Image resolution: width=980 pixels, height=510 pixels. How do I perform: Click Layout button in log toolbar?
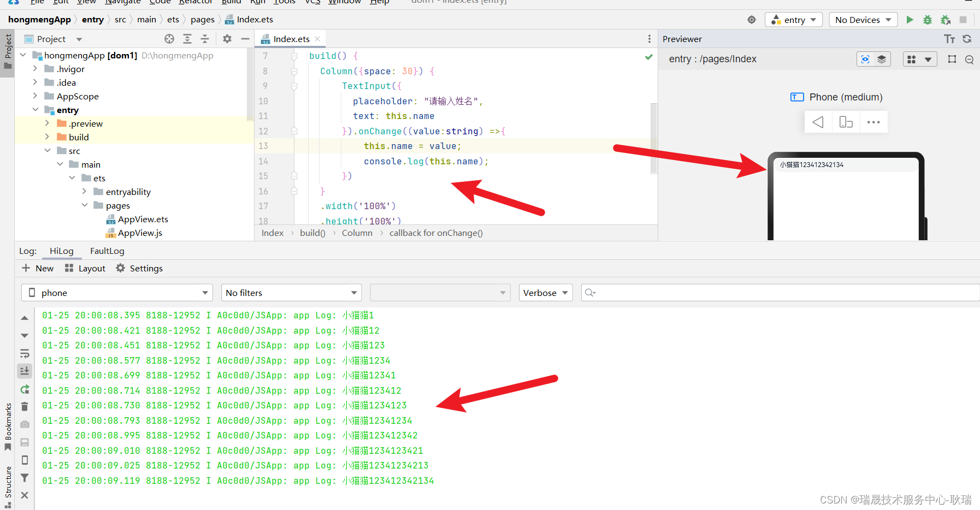pos(85,268)
